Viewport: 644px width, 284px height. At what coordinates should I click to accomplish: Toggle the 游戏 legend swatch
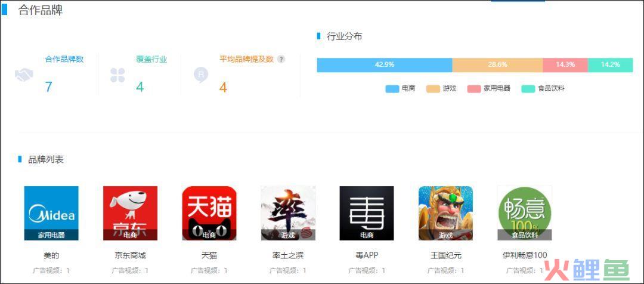click(434, 88)
